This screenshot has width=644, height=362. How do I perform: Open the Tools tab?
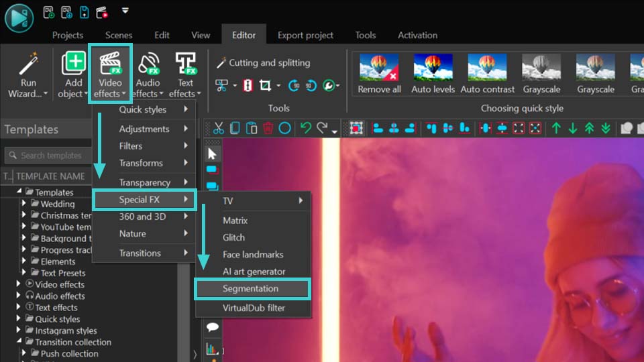pos(366,36)
